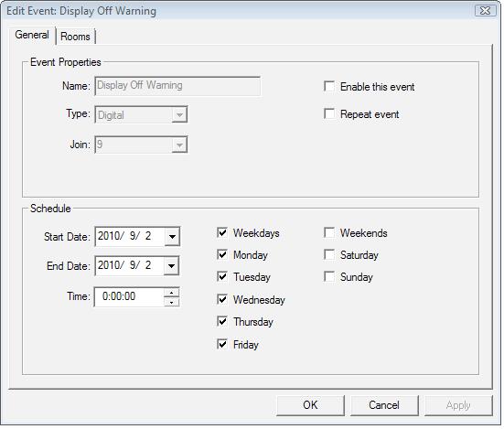Enable the 'Enable this event' checkbox

click(x=329, y=86)
